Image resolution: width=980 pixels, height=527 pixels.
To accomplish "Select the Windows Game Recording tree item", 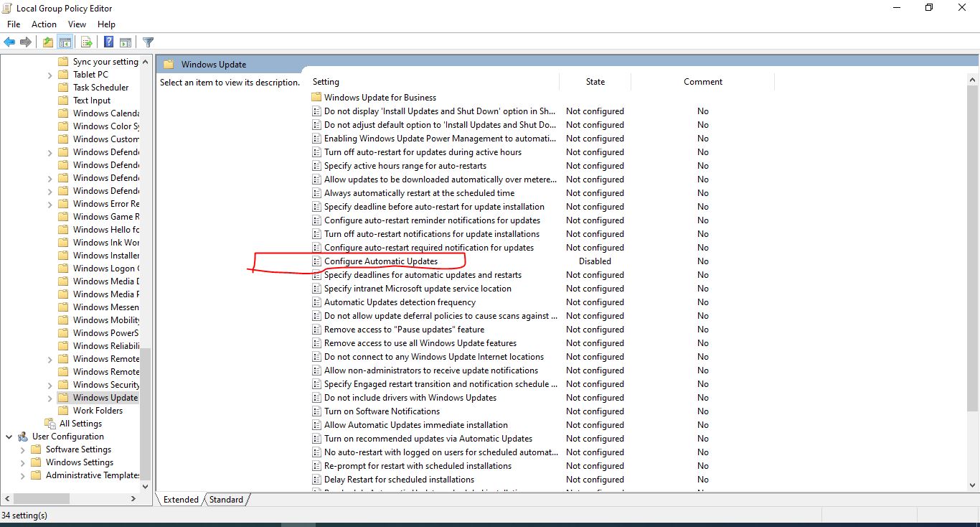I will (106, 217).
